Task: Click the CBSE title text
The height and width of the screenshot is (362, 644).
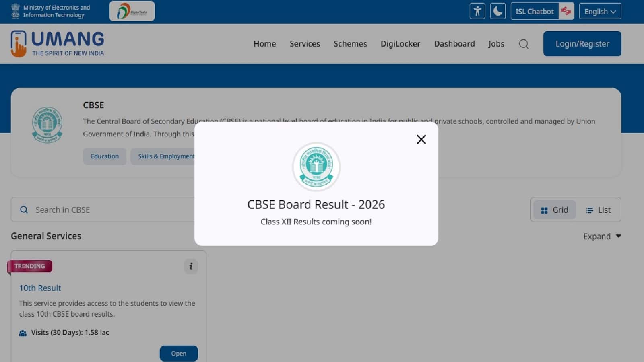Action: point(93,105)
